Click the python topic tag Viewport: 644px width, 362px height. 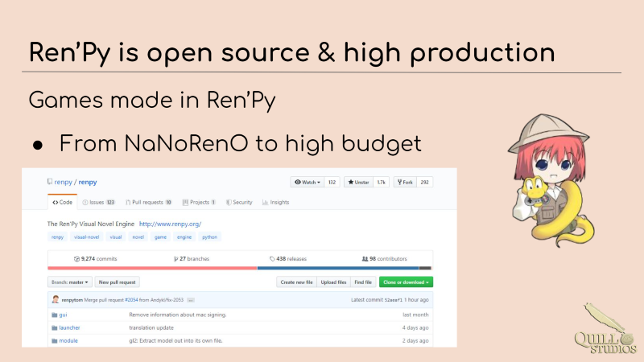(209, 237)
